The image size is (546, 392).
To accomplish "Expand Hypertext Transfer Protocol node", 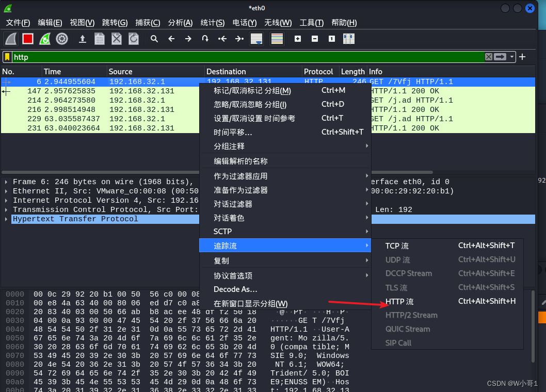I will 6,219.
